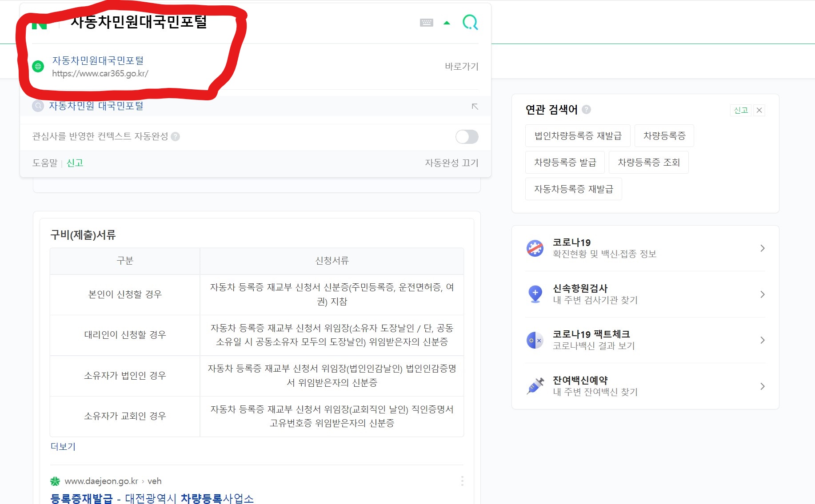
Task: Open the 자동차민원대국민포털 site suggestion link
Action: (x=98, y=60)
